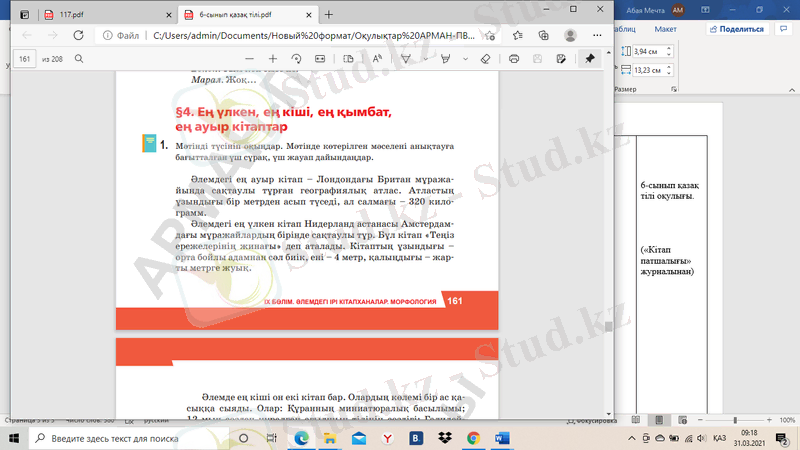Viewport: 800px width, 450px height.
Task: Open PDF search with magnifier icon
Action: 78,59
